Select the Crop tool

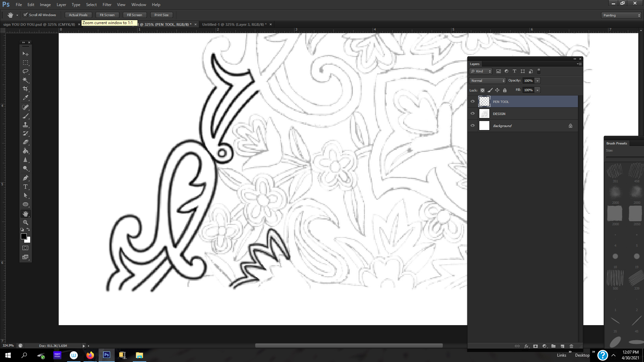tap(25, 89)
